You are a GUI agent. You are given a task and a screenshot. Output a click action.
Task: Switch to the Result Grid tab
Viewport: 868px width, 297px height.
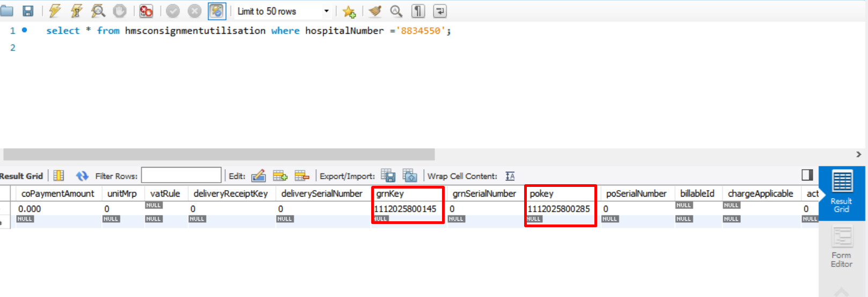[841, 193]
